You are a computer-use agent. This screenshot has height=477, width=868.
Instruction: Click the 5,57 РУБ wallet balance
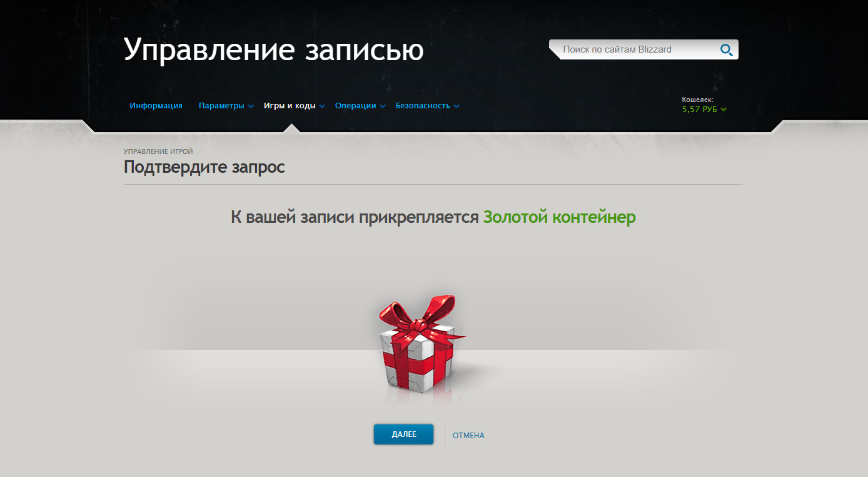pos(700,110)
